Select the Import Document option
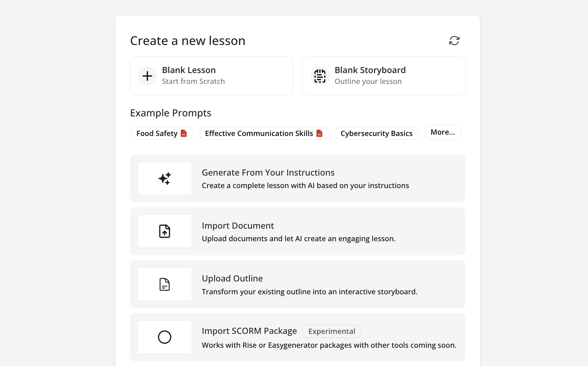The height and width of the screenshot is (366, 588). [297, 231]
